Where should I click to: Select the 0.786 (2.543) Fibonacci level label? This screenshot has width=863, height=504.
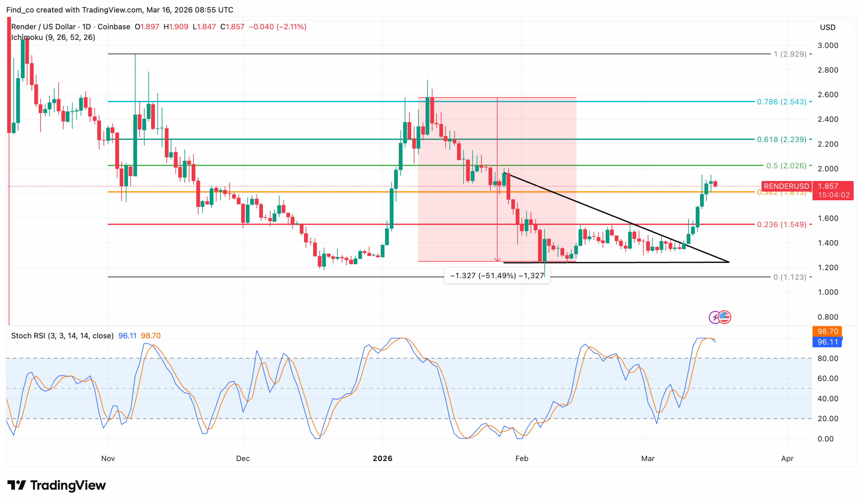[782, 102]
